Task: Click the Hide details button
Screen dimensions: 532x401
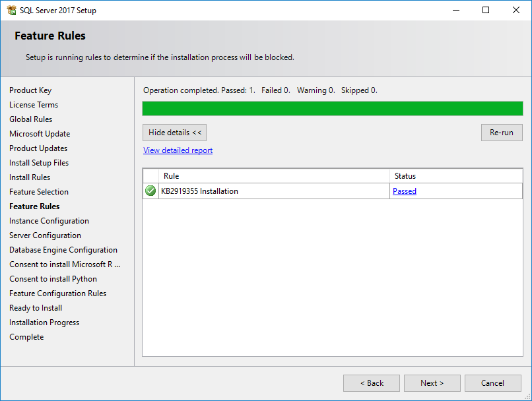Action: [174, 132]
